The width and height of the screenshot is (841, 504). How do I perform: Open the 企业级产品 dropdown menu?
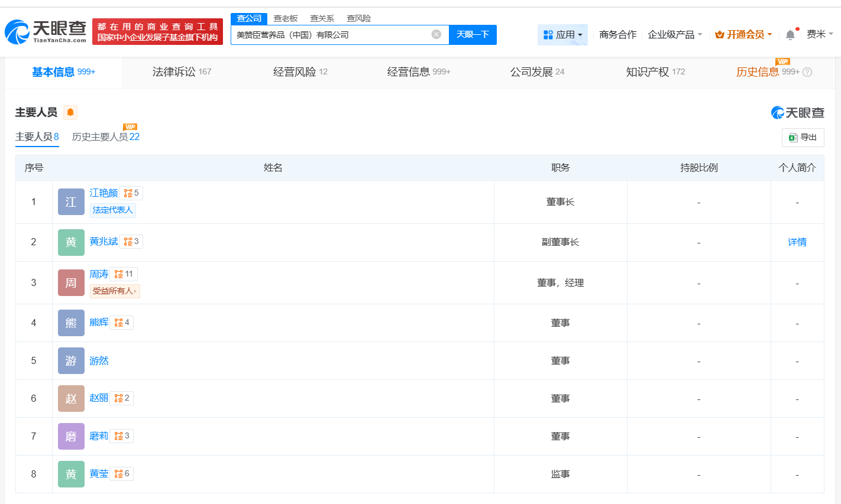point(675,35)
